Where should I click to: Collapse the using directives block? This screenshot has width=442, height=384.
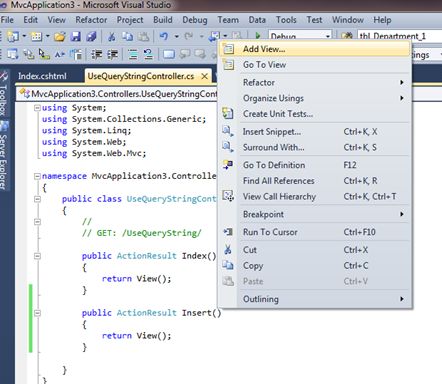[x=37, y=108]
